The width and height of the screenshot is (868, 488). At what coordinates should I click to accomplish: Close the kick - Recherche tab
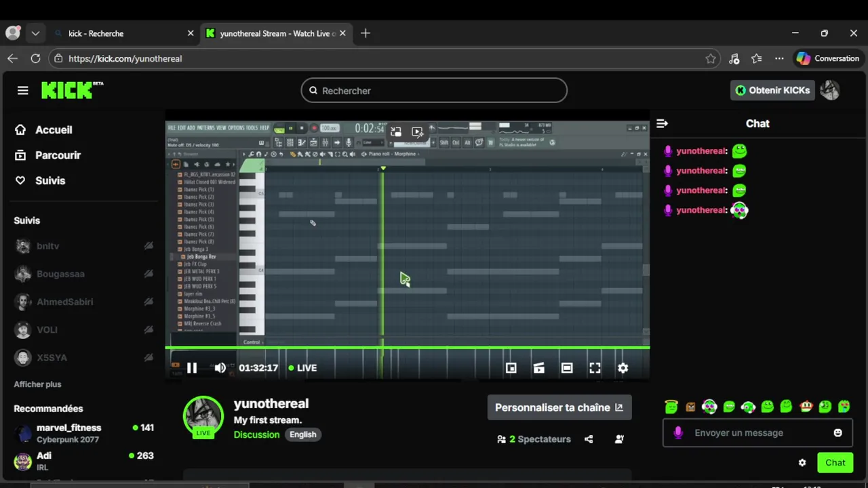click(x=191, y=33)
